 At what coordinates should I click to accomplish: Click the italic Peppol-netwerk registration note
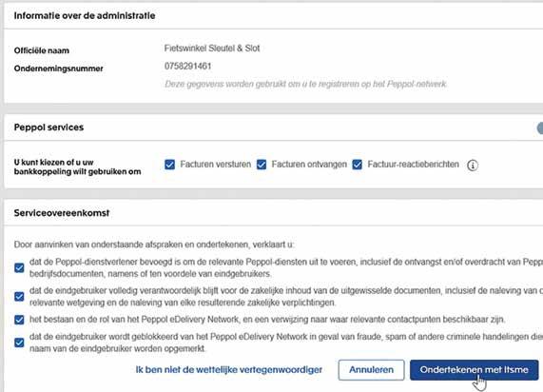306,85
